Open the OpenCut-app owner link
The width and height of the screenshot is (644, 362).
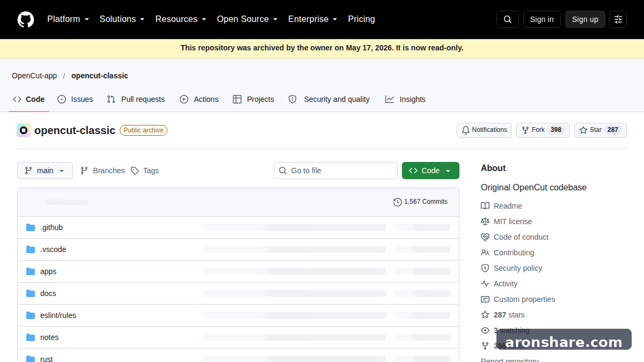tap(34, 76)
